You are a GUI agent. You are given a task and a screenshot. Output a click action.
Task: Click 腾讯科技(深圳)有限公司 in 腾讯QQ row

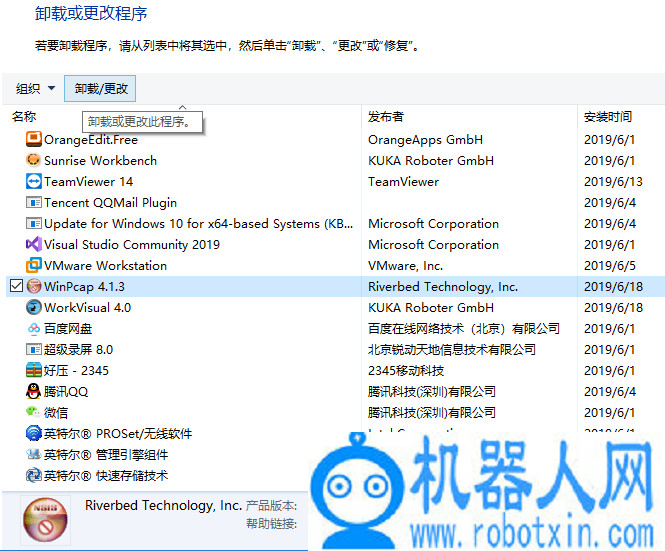[432, 392]
